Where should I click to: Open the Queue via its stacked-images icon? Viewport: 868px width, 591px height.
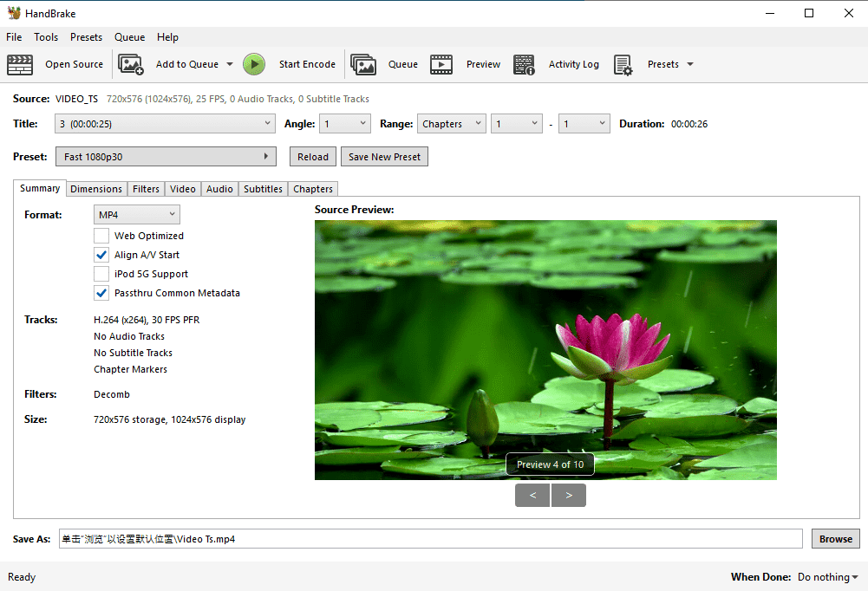363,64
